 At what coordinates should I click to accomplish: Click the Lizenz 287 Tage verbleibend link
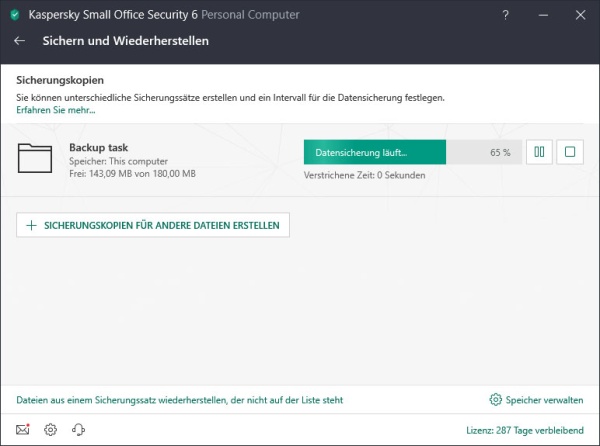coord(525,430)
